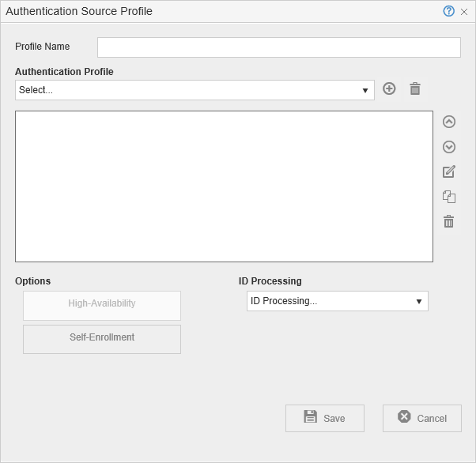
Task: Expand the ID Processing dropdown
Action: point(338,301)
